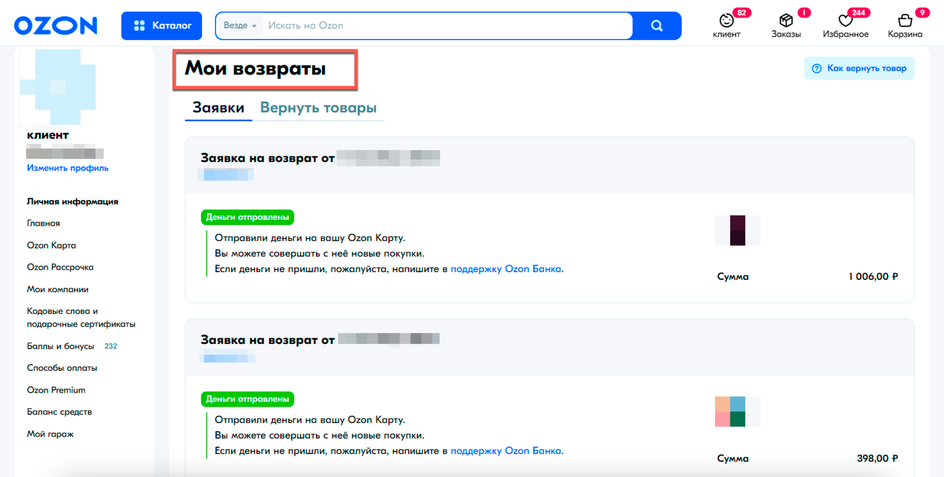
Task: Focus the Искать на Ozon search field
Action: pos(447,26)
